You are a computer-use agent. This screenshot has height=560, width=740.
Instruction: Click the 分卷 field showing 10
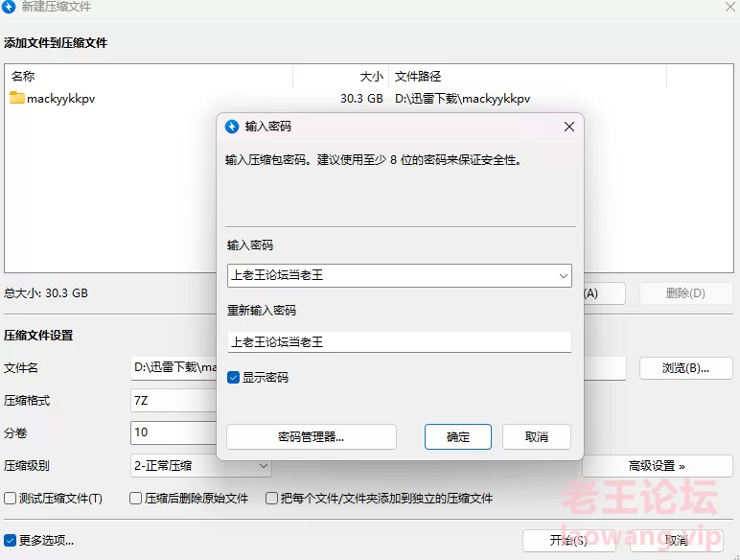[173, 432]
